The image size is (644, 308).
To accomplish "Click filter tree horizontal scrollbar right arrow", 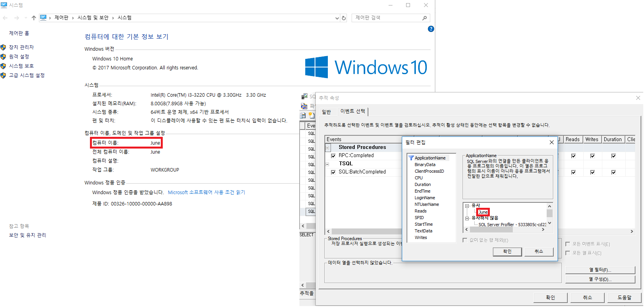I will [x=543, y=230].
